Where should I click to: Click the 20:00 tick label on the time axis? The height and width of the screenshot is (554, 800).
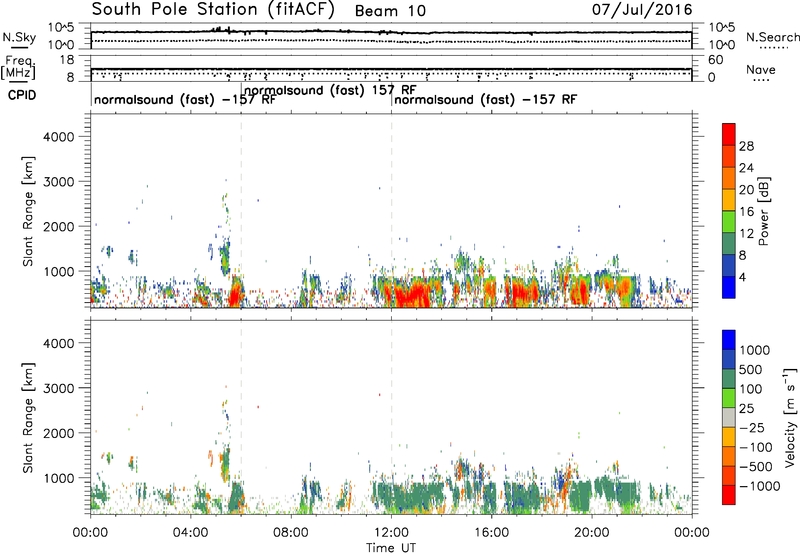pyautogui.click(x=592, y=533)
